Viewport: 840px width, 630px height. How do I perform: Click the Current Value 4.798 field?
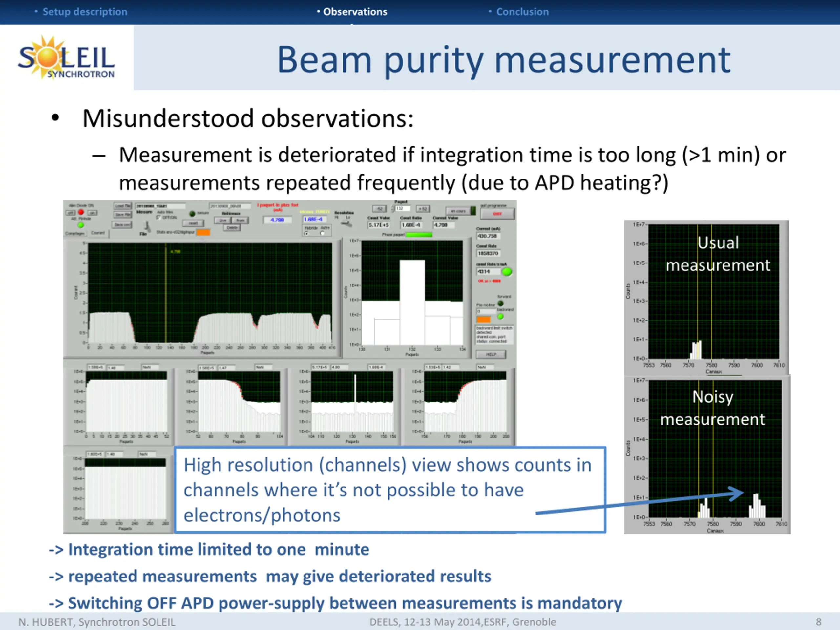pyautogui.click(x=444, y=225)
